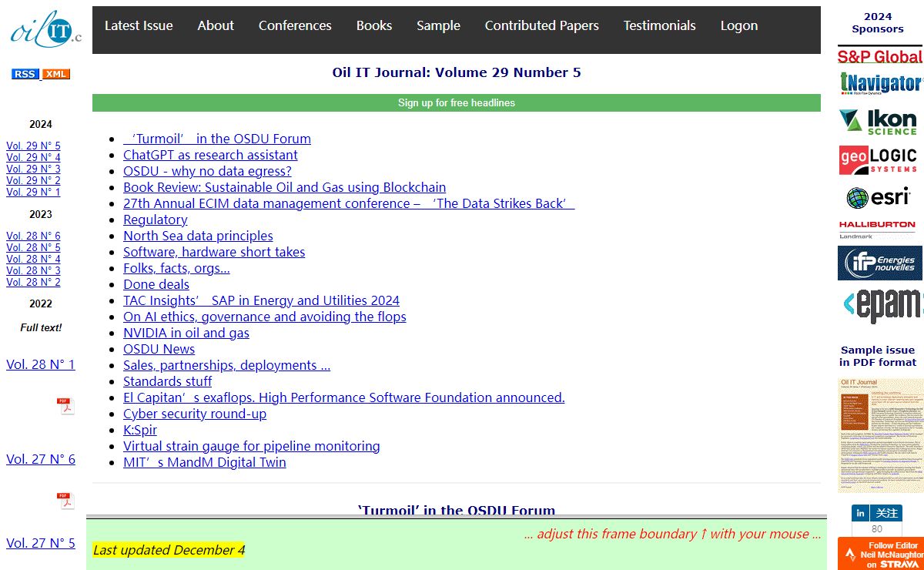The width and height of the screenshot is (924, 570).
Task: Open large Vol. 28 N° 1 link
Action: pos(41,364)
